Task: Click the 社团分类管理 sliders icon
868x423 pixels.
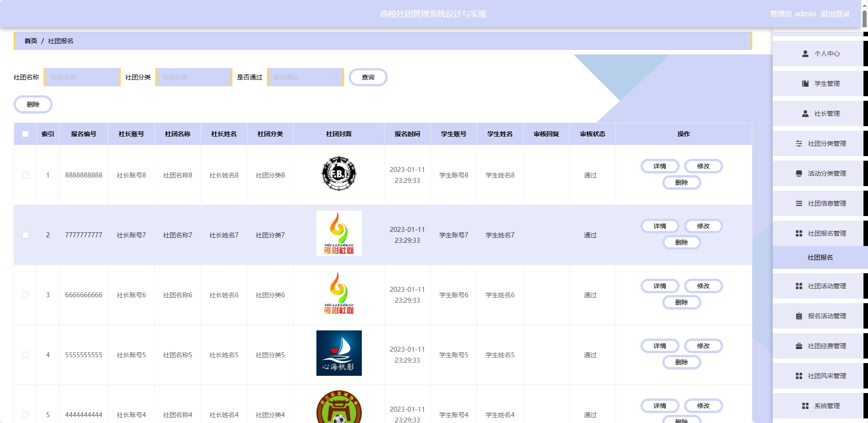Action: click(799, 143)
